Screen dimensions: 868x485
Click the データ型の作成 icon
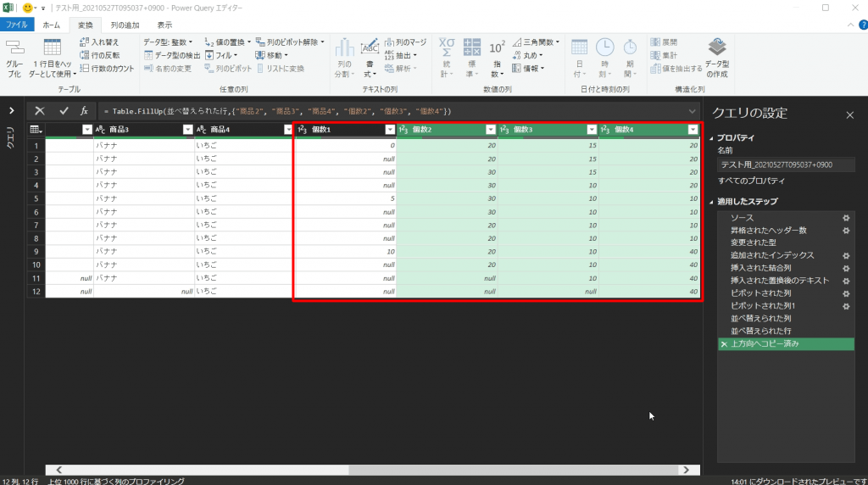point(717,51)
